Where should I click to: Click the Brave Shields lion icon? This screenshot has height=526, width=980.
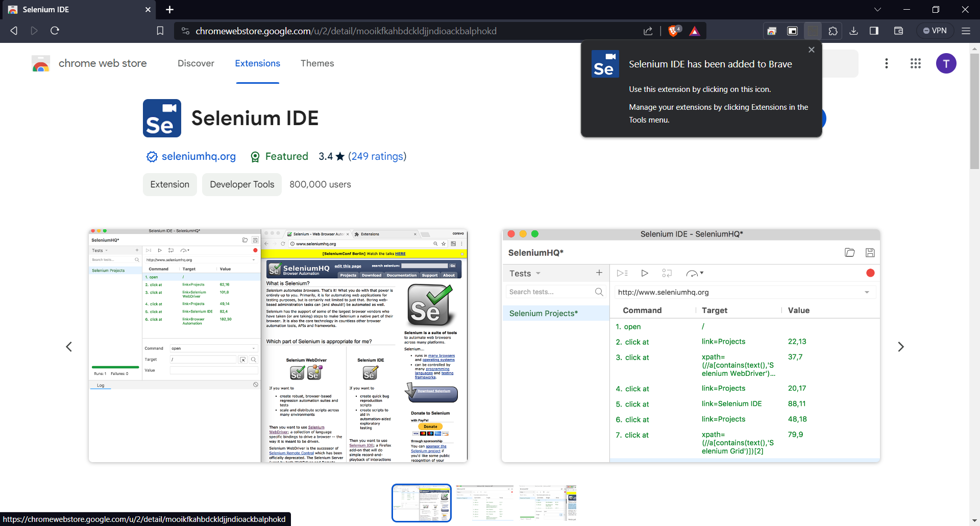tap(673, 31)
